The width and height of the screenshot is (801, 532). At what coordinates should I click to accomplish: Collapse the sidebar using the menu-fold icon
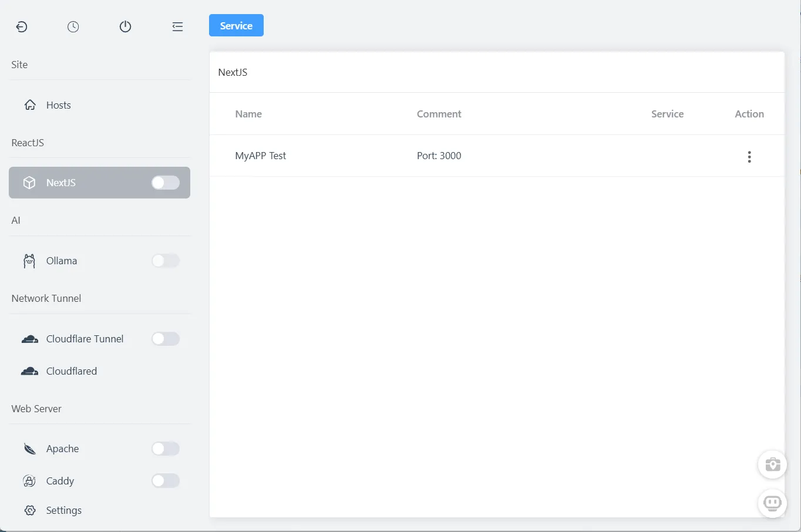[x=177, y=27]
